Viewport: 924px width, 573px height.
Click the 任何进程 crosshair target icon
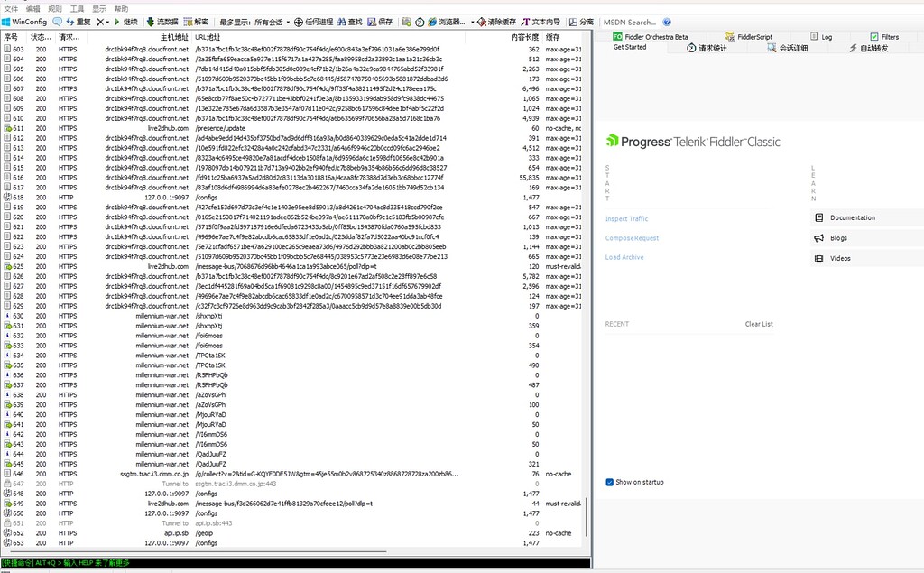click(x=299, y=22)
